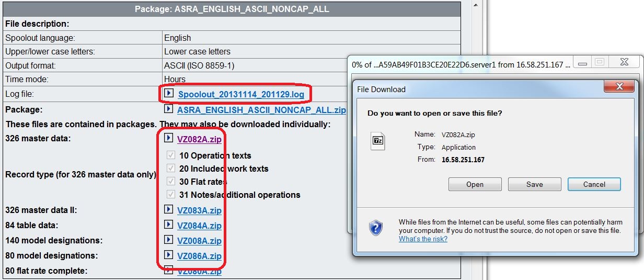The width and height of the screenshot is (644, 280).
Task: Cancel the file download dialog
Action: (594, 184)
